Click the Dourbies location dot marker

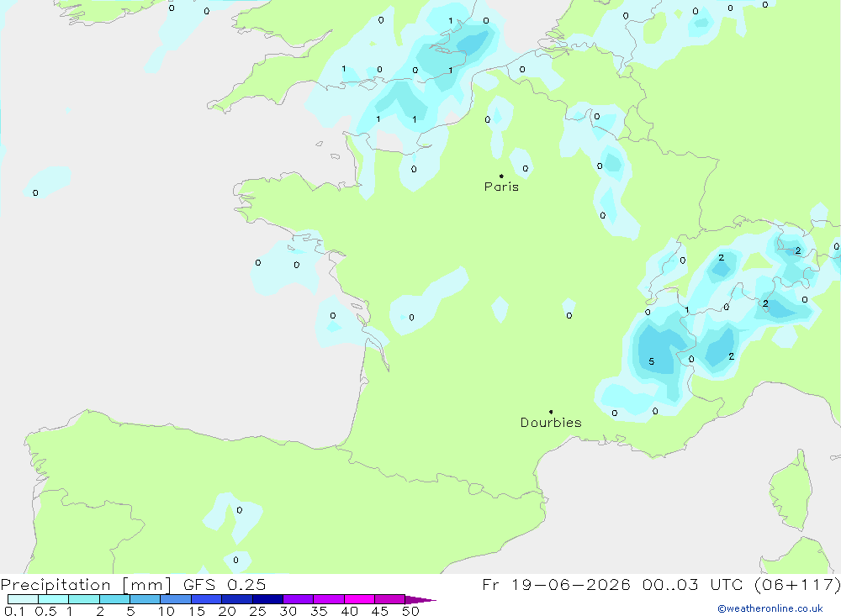click(x=551, y=412)
